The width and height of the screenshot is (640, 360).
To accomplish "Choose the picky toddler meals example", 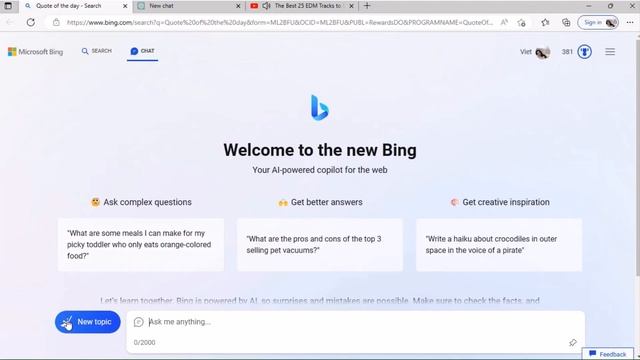I will pos(141,244).
